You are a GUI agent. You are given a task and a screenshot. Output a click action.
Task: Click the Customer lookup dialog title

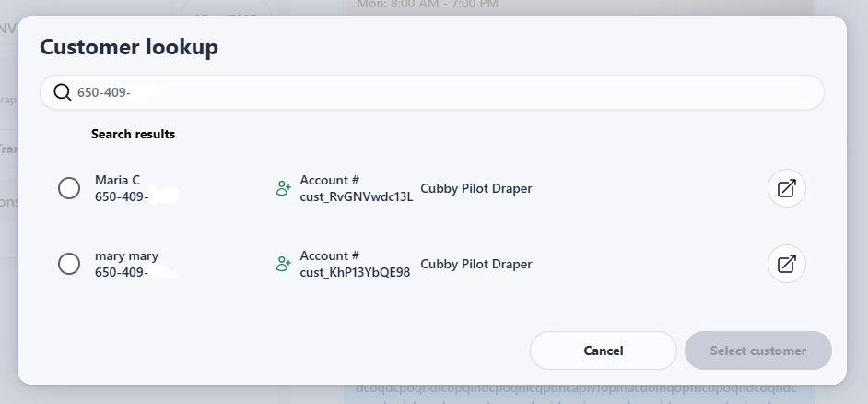(x=129, y=47)
